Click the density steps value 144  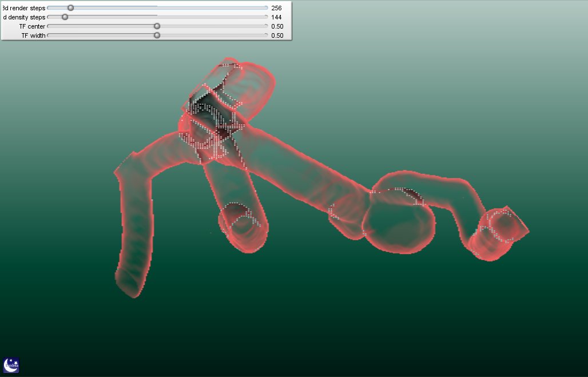(x=277, y=17)
